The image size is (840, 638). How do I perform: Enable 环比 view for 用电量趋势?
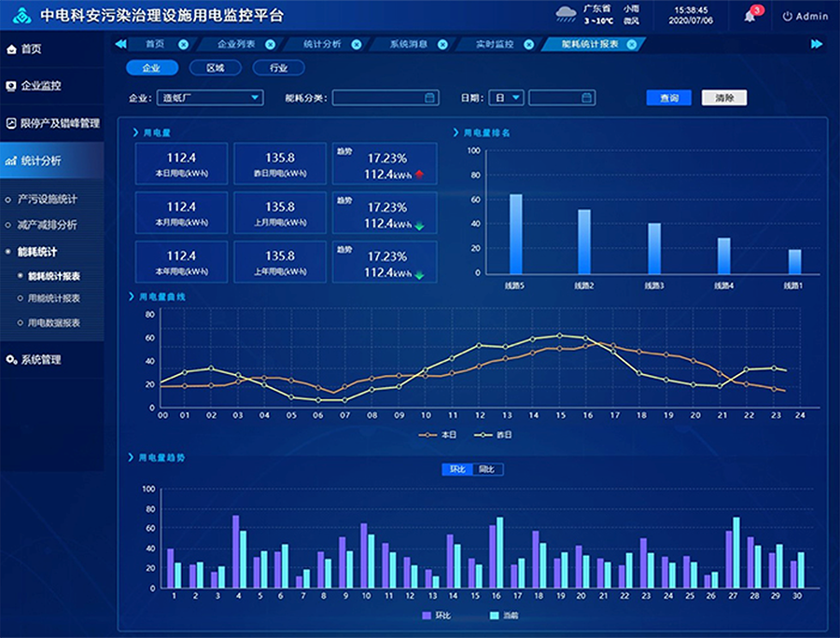click(456, 469)
